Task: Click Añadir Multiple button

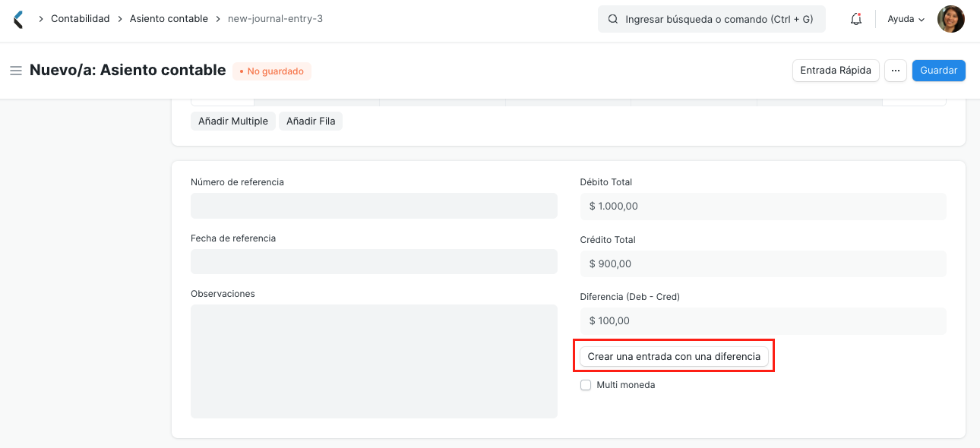Action: pyautogui.click(x=233, y=121)
